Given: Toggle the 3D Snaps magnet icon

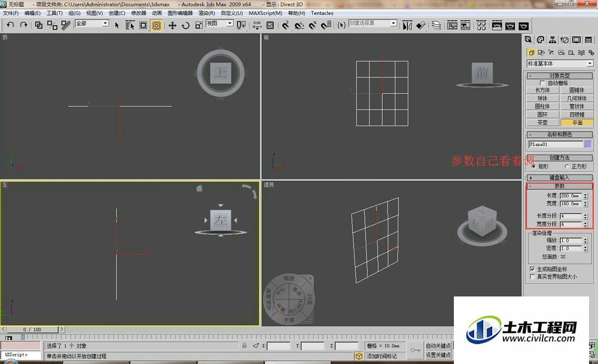Looking at the screenshot, I should pos(286,26).
